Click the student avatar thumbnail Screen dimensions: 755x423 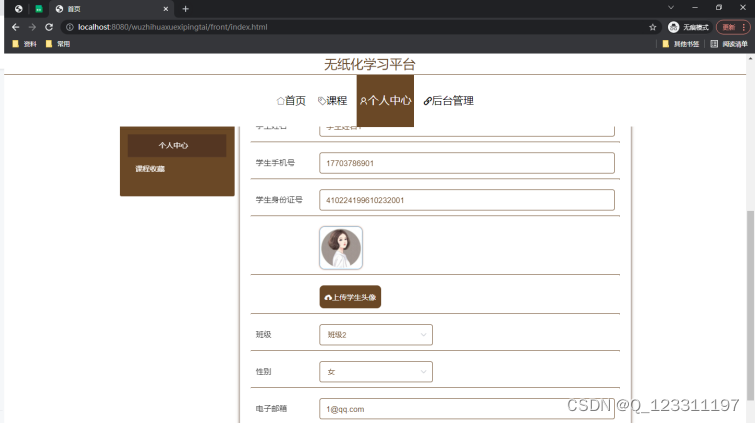coord(341,248)
